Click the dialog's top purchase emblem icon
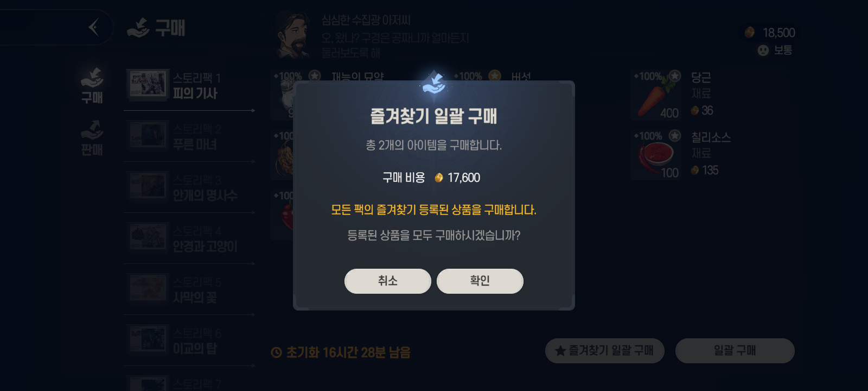Viewport: 868px width, 391px height. pos(434,83)
